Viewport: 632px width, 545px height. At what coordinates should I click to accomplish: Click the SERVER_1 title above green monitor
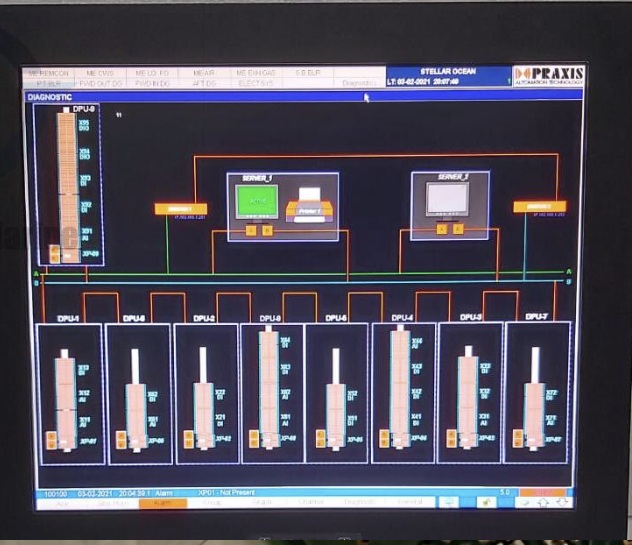(x=257, y=178)
